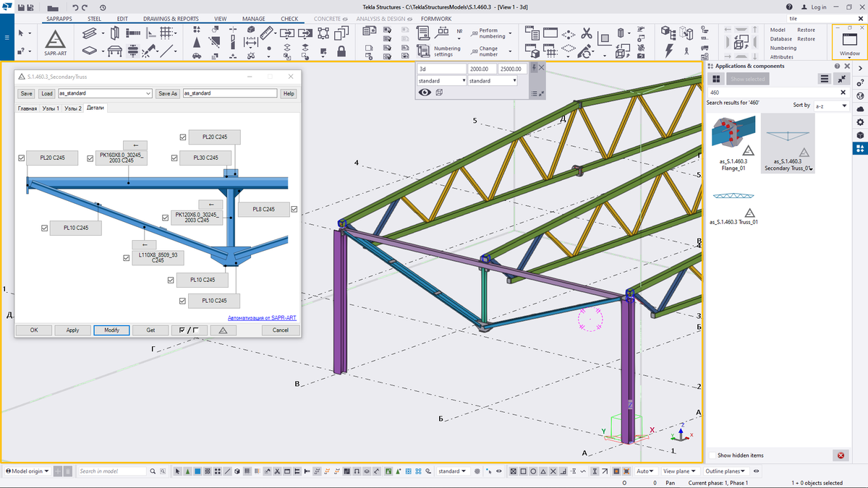868x488 pixels.
Task: Click the Window ribbon icon
Action: click(850, 42)
